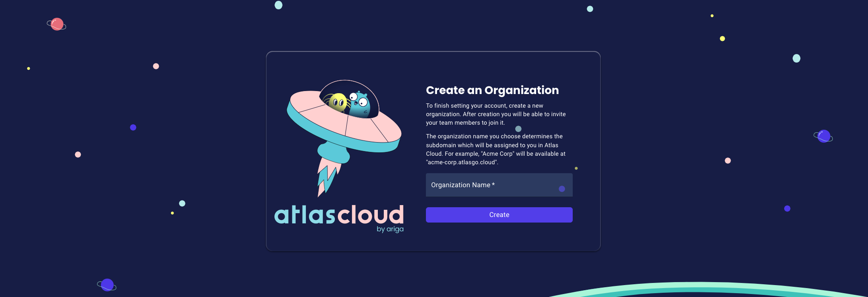
Task: Click the Organization Name input field
Action: pos(499,185)
